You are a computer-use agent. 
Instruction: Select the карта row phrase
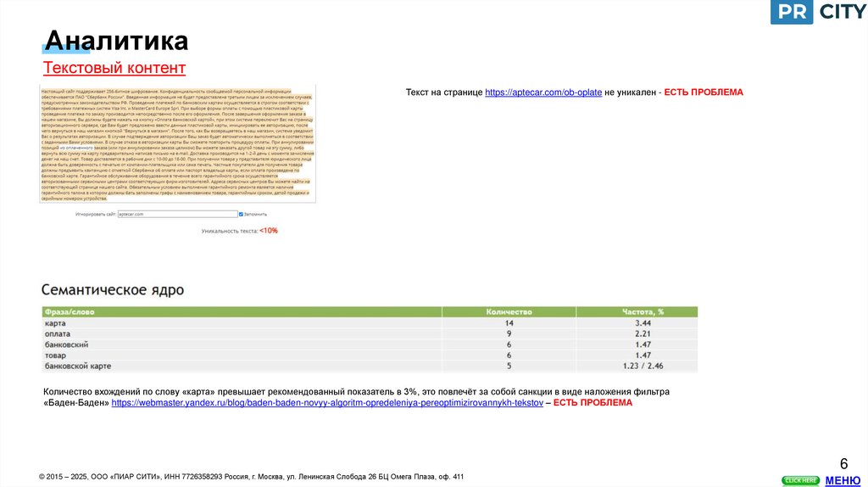(55, 323)
